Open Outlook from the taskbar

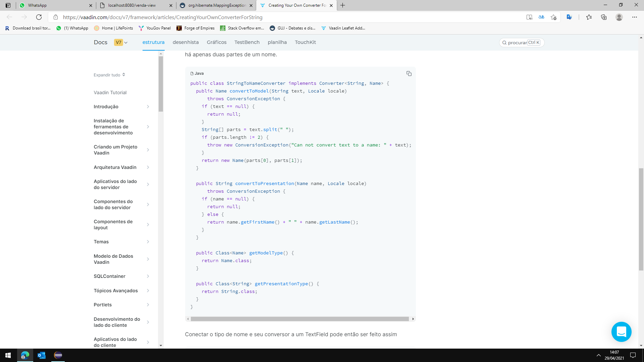click(42, 355)
